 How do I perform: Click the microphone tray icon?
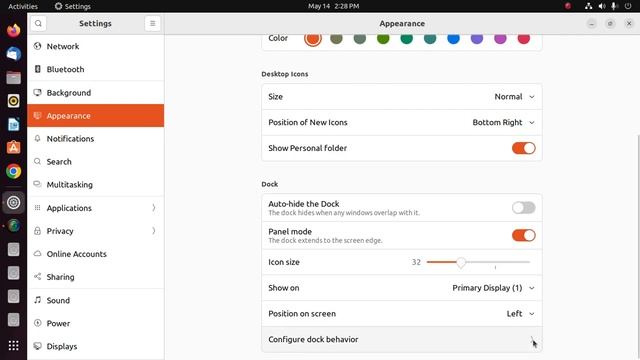click(614, 6)
